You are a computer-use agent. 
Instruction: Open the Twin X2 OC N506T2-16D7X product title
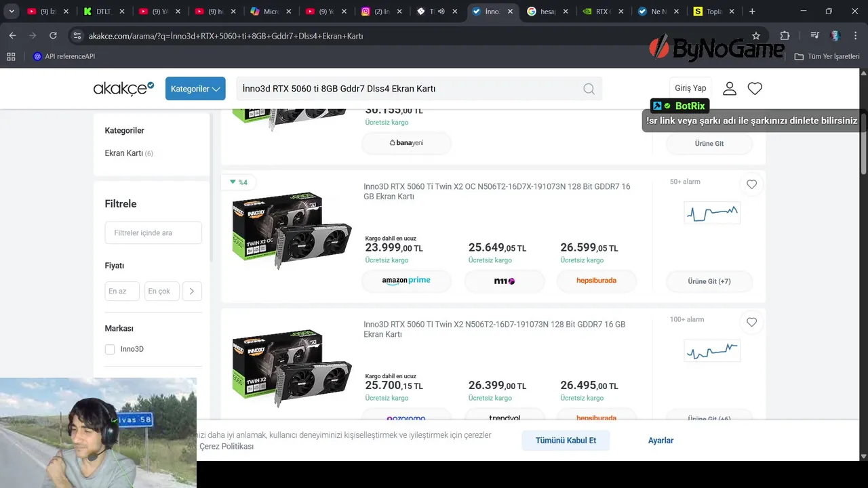pos(497,191)
